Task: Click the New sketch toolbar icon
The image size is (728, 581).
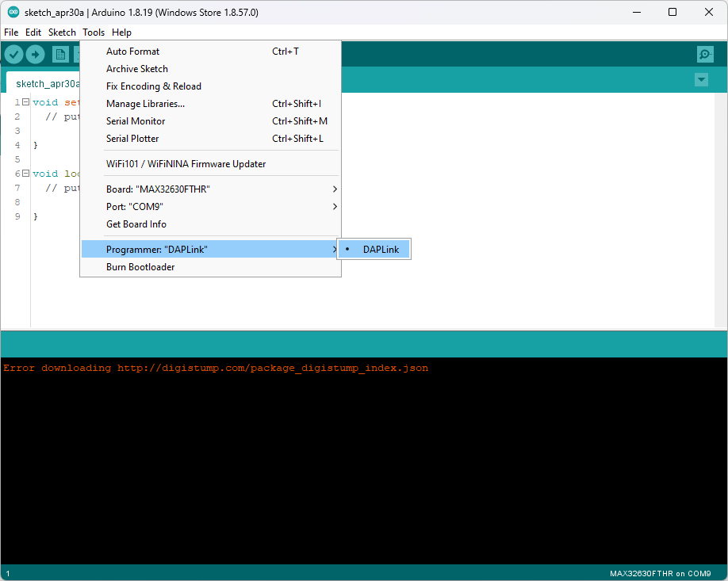Action: click(60, 54)
